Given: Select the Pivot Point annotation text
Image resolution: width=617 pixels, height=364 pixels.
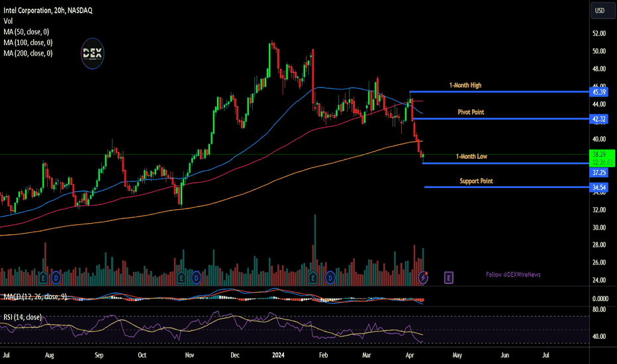Looking at the screenshot, I should pos(471,112).
